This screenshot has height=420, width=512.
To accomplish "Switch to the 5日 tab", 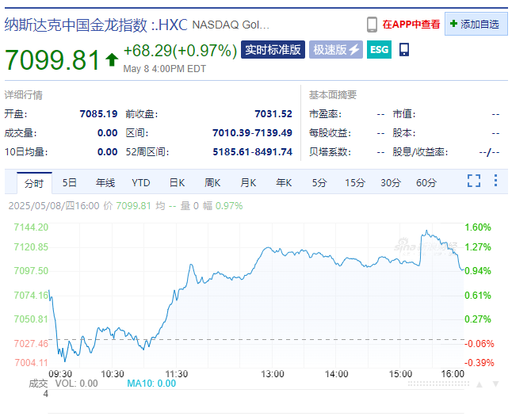I will click(x=70, y=182).
